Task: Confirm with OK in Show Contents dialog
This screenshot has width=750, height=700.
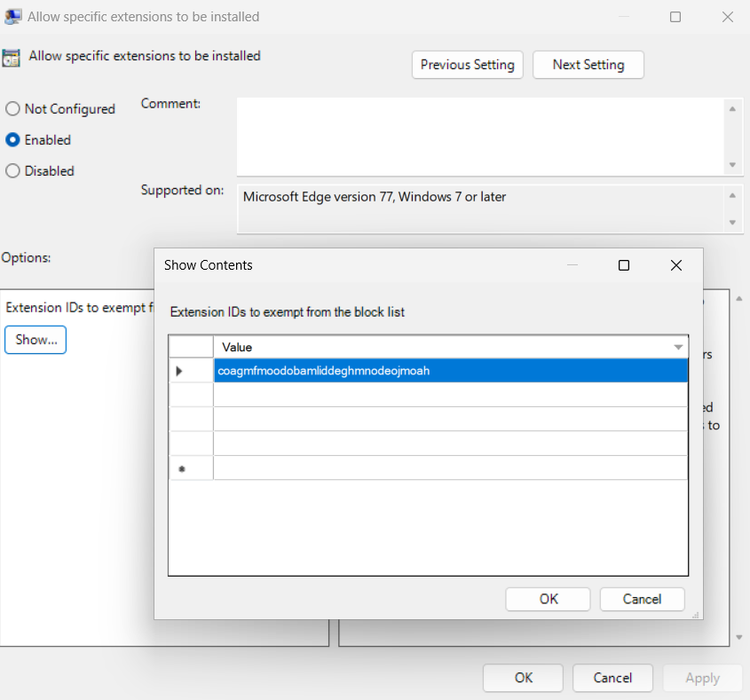Action: pos(548,599)
